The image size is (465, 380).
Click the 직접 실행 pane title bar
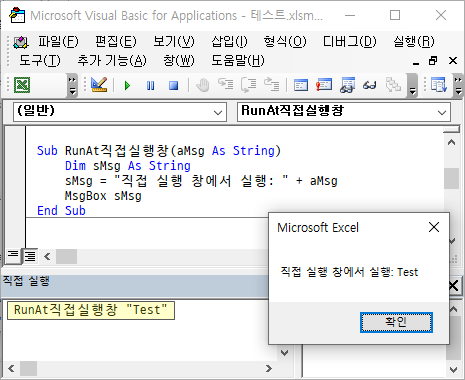point(135,286)
